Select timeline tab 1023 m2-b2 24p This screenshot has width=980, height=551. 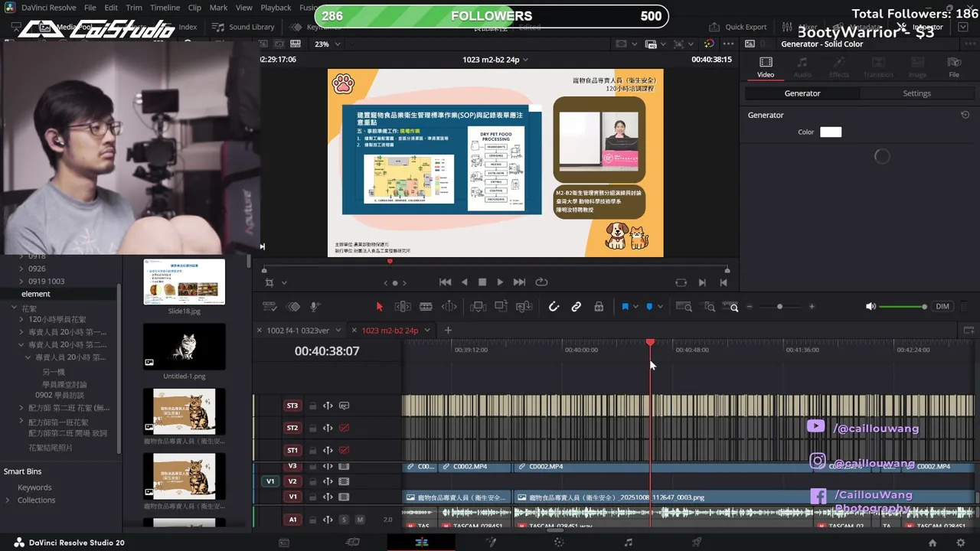click(390, 331)
